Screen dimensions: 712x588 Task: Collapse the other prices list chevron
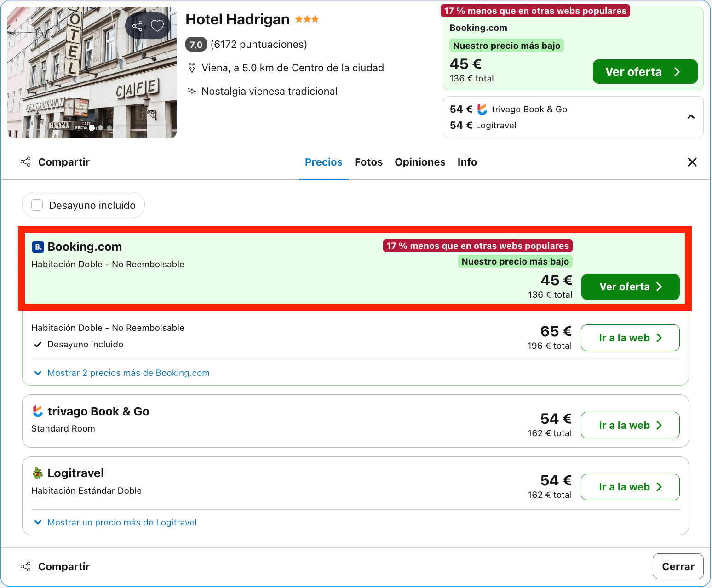pos(691,117)
